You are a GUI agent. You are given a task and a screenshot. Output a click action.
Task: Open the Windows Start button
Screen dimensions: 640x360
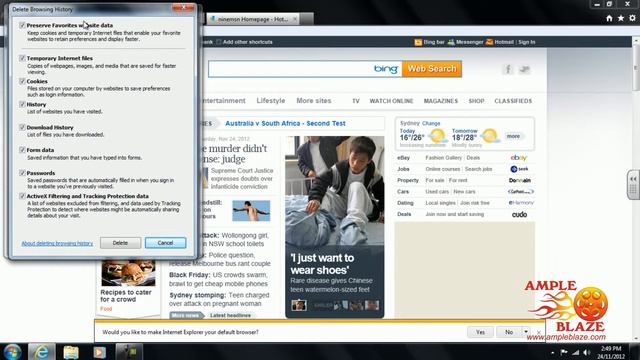[x=12, y=352]
